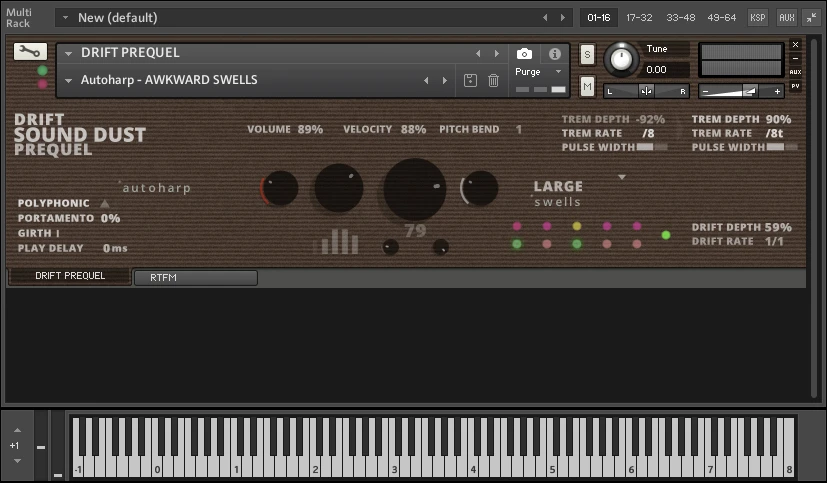
Task: Click the PITCH BEND value 1
Action: pos(518,129)
